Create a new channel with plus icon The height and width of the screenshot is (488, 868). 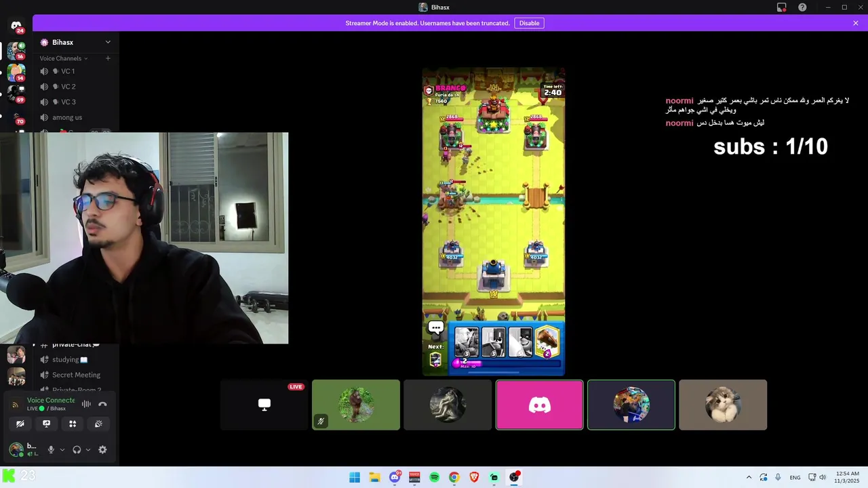(108, 58)
